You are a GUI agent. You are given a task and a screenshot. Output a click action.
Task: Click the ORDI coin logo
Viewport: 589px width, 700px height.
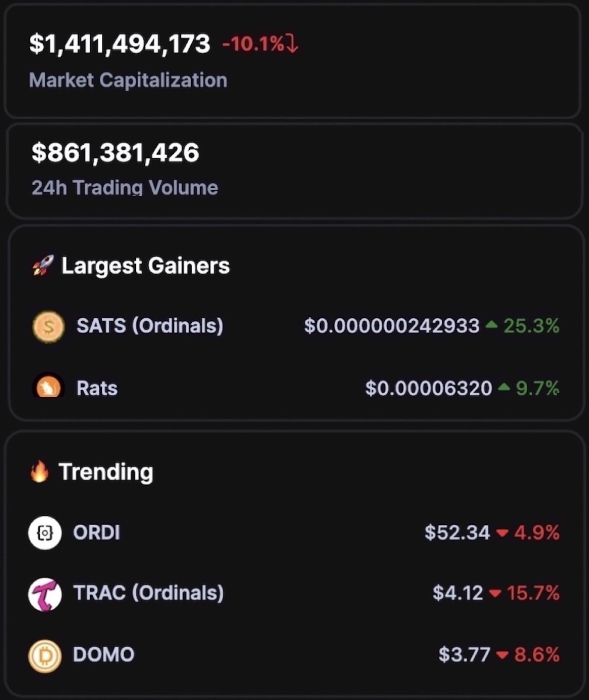pyautogui.click(x=45, y=533)
